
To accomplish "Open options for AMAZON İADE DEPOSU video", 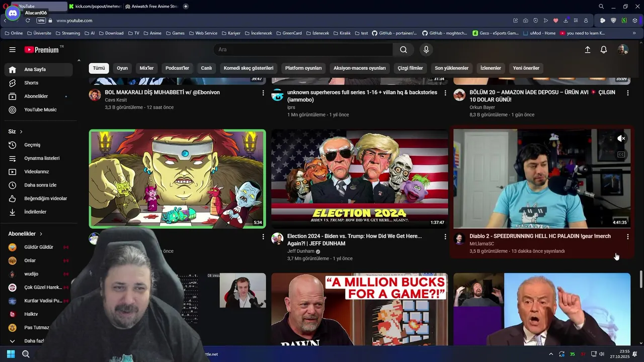I will [627, 93].
